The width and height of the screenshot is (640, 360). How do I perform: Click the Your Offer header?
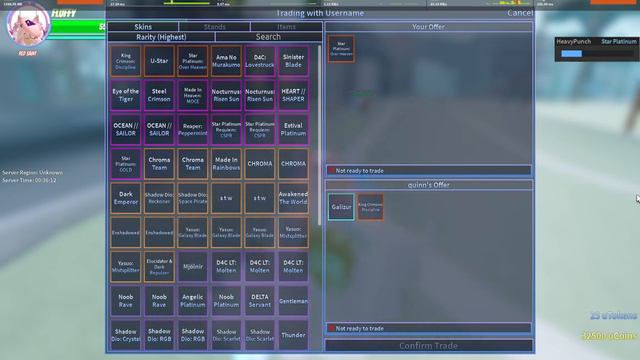[429, 27]
